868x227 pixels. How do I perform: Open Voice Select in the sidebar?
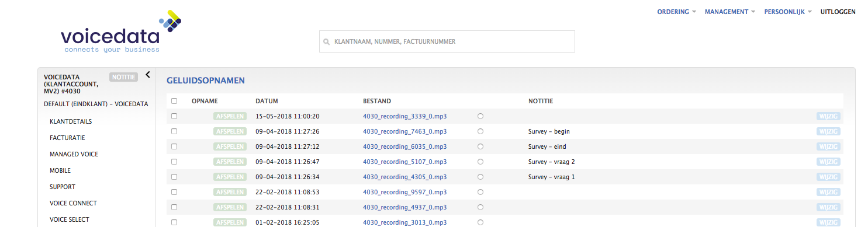tap(70, 219)
